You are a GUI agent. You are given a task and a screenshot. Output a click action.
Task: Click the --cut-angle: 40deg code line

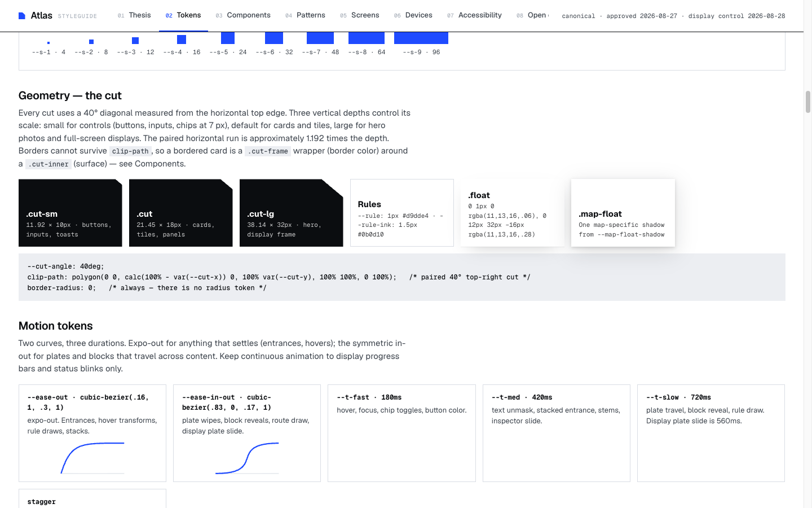(66, 266)
